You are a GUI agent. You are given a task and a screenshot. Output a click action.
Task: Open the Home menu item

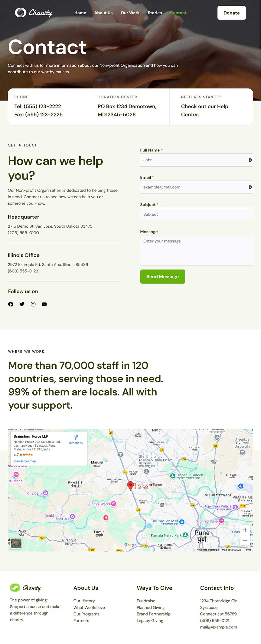[80, 13]
